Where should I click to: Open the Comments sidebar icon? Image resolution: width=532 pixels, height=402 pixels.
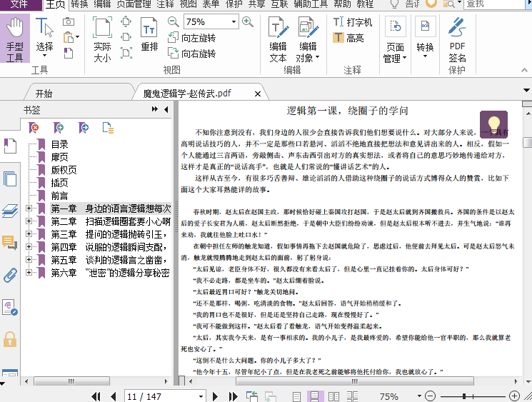[x=10, y=243]
